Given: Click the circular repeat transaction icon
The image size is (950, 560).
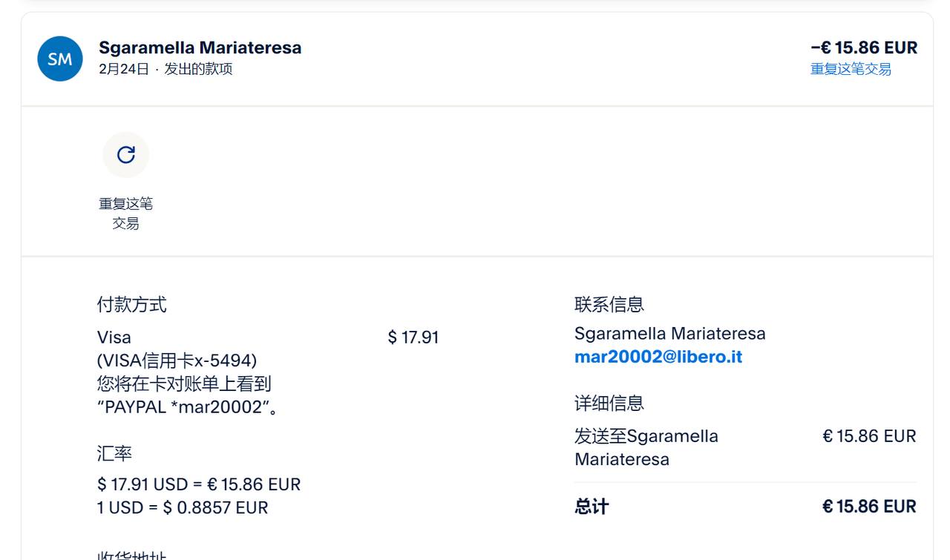Looking at the screenshot, I should [x=125, y=154].
